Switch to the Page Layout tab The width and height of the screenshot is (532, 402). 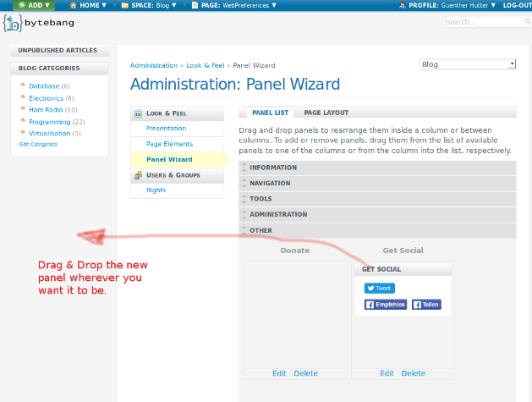[x=326, y=113]
